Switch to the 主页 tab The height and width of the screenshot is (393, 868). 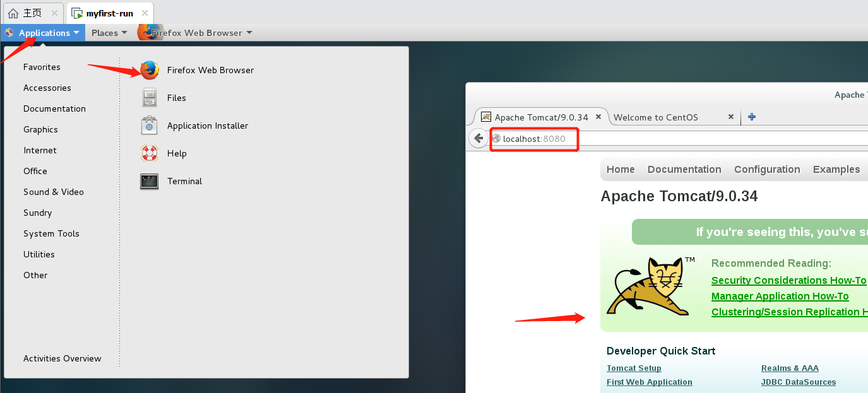pos(33,13)
